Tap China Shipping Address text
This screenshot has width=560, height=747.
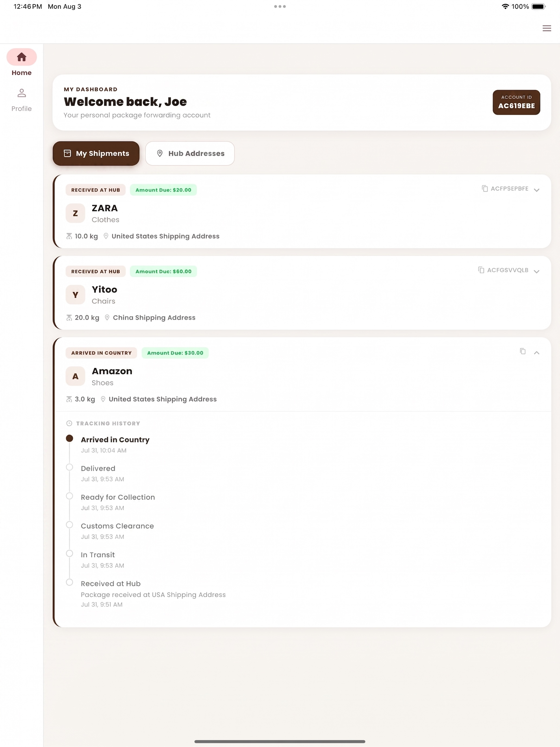[154, 317]
